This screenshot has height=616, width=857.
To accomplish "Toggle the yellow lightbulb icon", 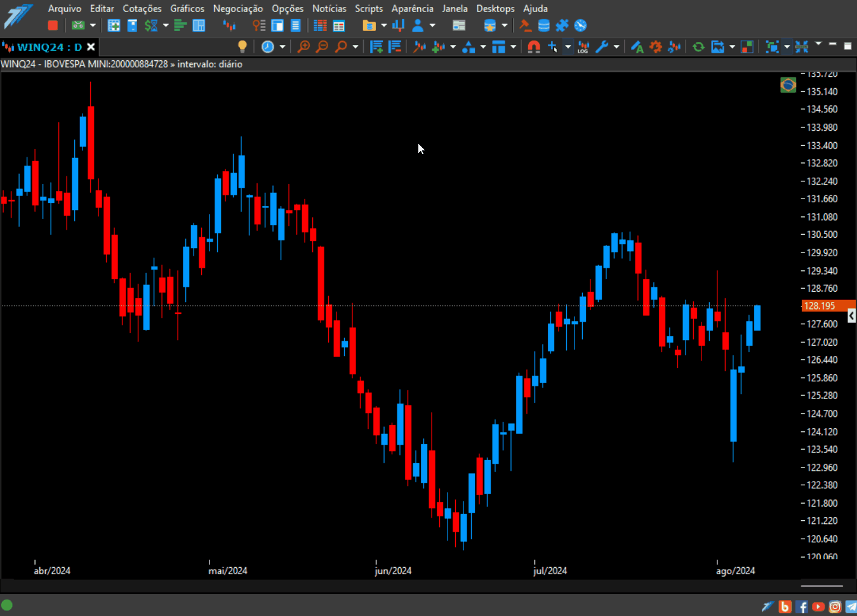I will [242, 46].
